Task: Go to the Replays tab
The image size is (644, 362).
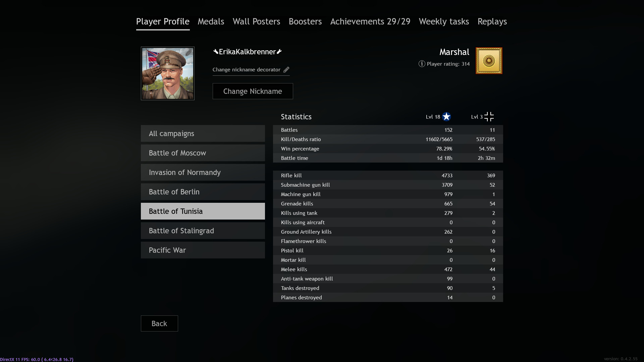Action: point(492,21)
